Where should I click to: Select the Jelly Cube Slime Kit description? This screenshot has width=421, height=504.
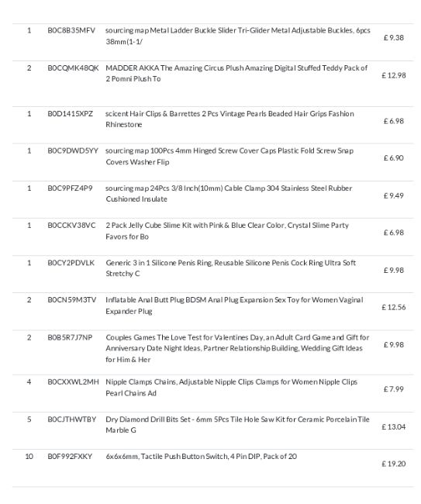227,231
